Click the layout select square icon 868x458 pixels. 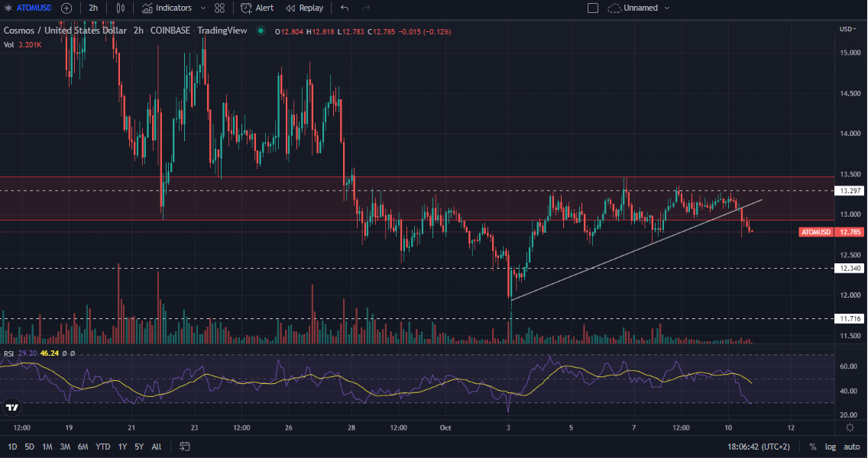[593, 8]
